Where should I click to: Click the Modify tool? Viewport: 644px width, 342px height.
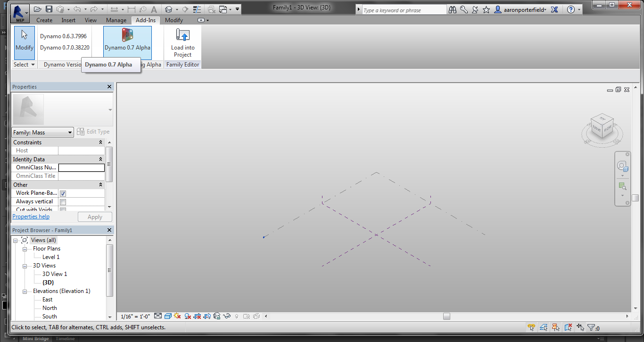pos(25,42)
